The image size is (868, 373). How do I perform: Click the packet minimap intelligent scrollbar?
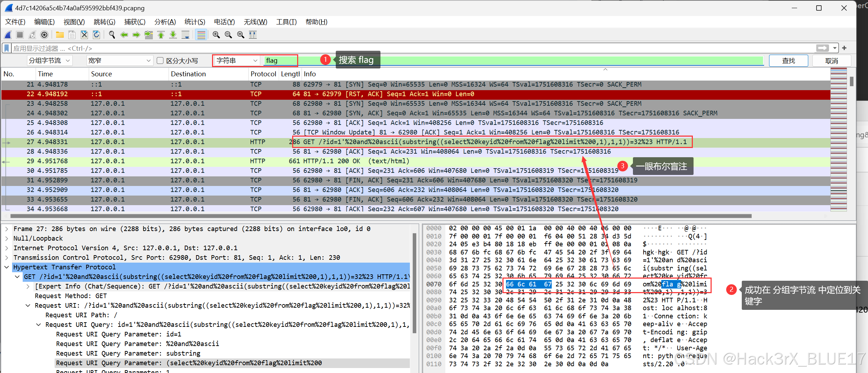pyautogui.click(x=839, y=139)
